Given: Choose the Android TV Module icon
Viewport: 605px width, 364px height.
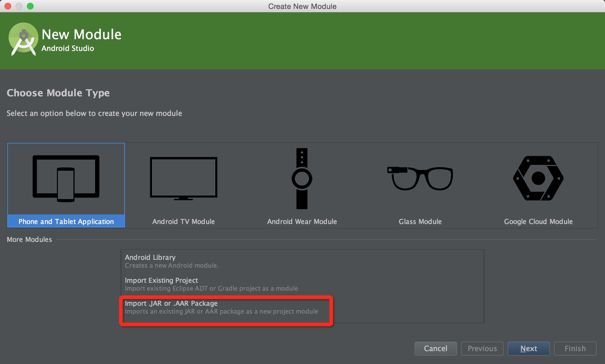Looking at the screenshot, I should pyautogui.click(x=184, y=179).
